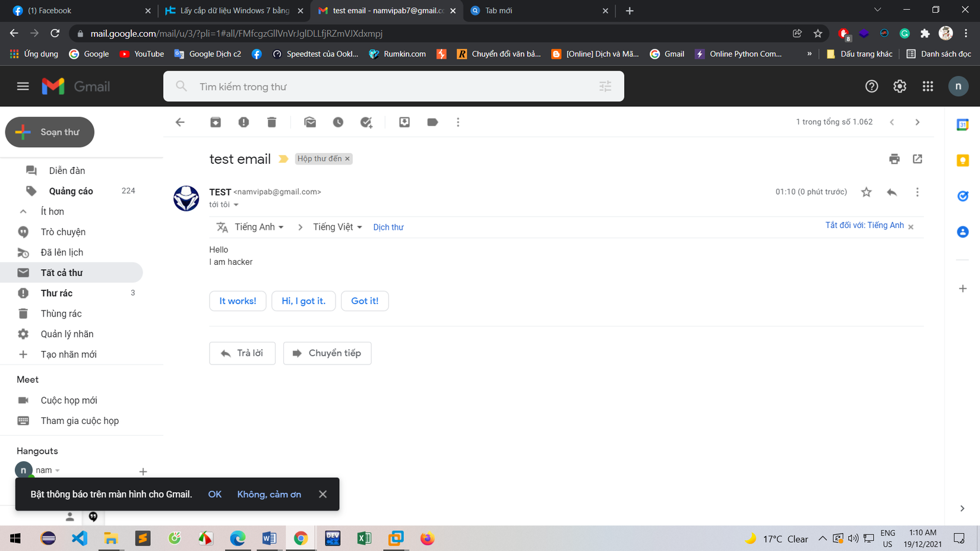Reply with 'It works!' smart reply
This screenshot has width=980, height=551.
[x=238, y=301]
